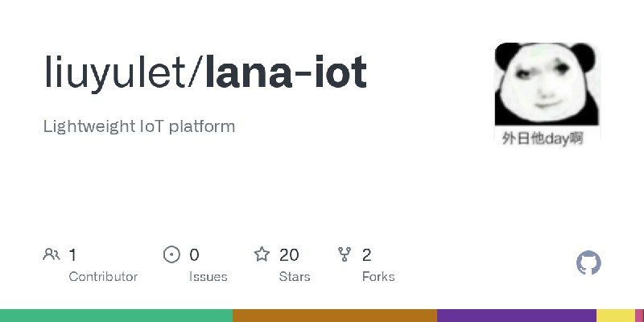
Task: Click the Forks label
Action: tap(378, 277)
